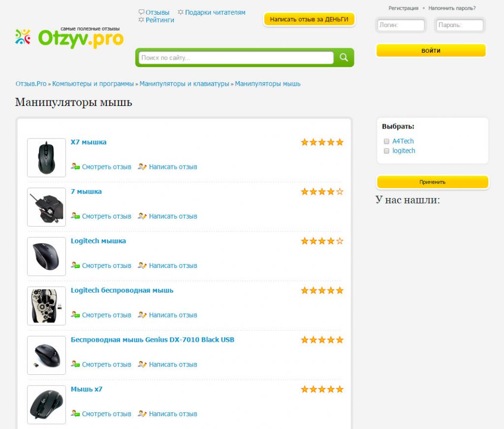Click the Мышь x7 product thumbnail
504x429 pixels.
(x=46, y=404)
